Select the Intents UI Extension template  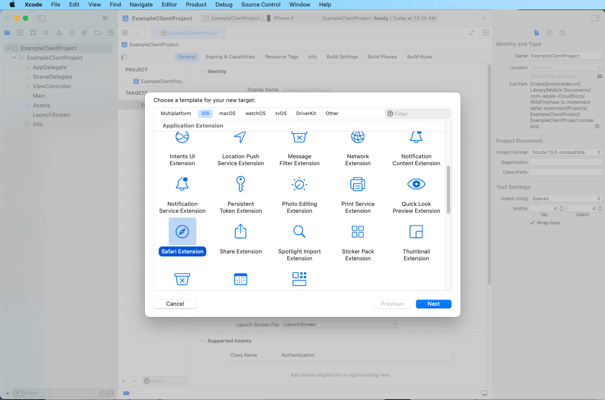[x=182, y=149]
